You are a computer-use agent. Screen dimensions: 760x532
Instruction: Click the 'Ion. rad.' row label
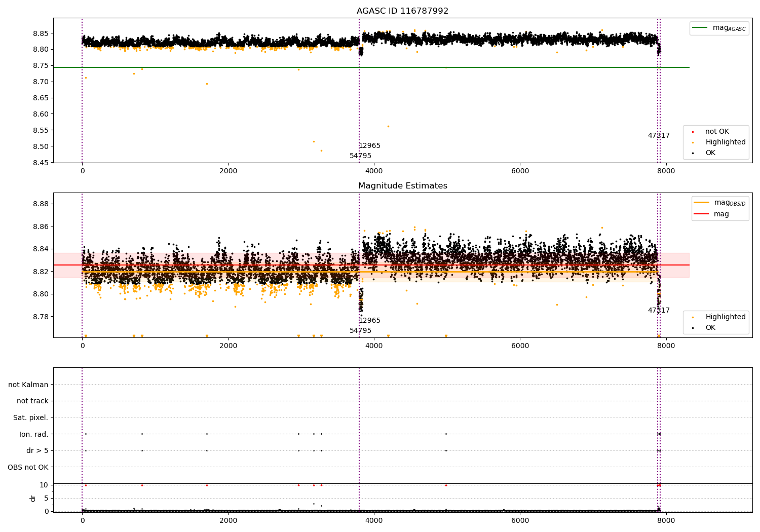[34, 434]
